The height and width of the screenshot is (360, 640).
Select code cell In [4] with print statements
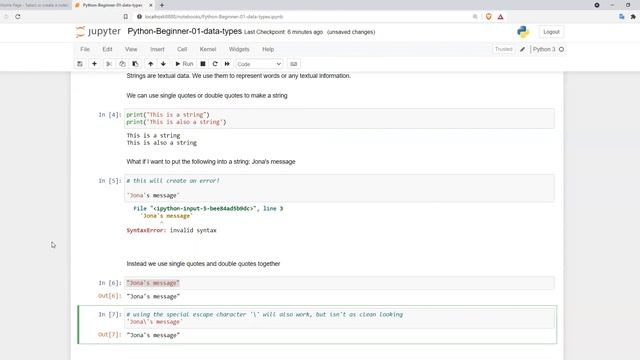[x=340, y=118]
